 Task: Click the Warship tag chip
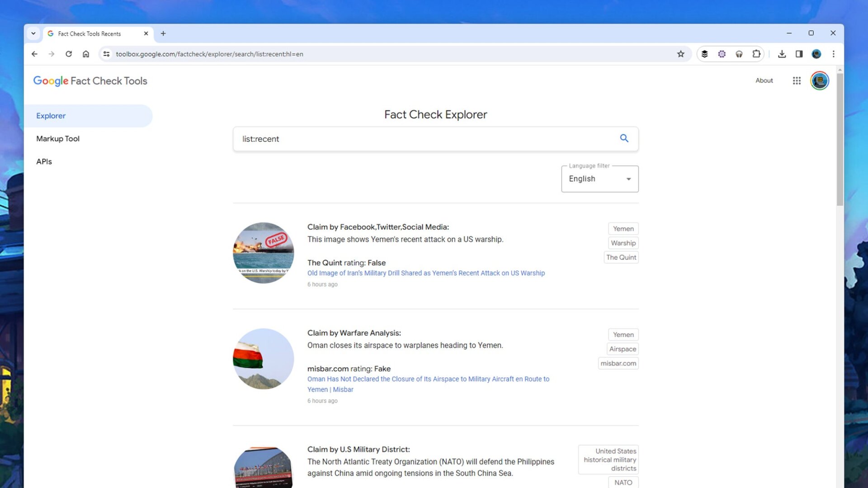click(x=623, y=243)
